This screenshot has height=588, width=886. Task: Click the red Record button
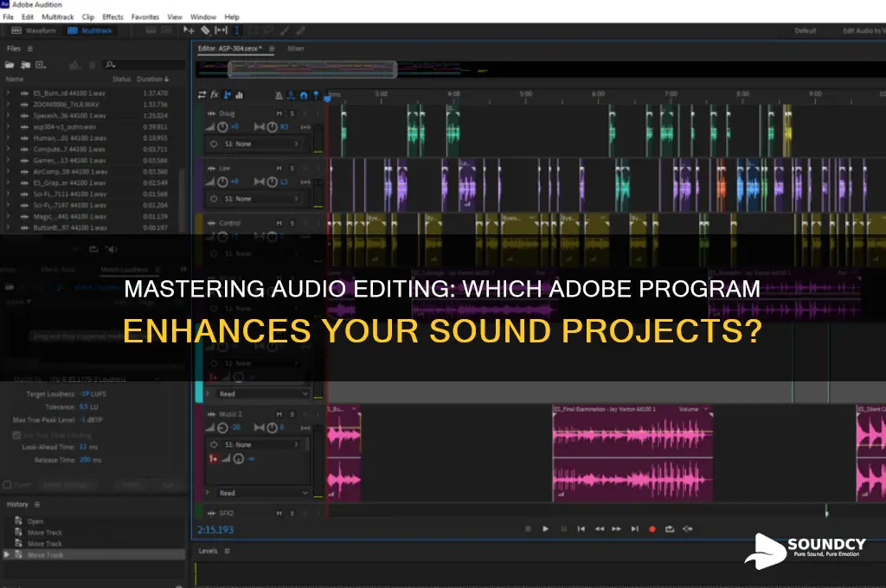[x=652, y=529]
